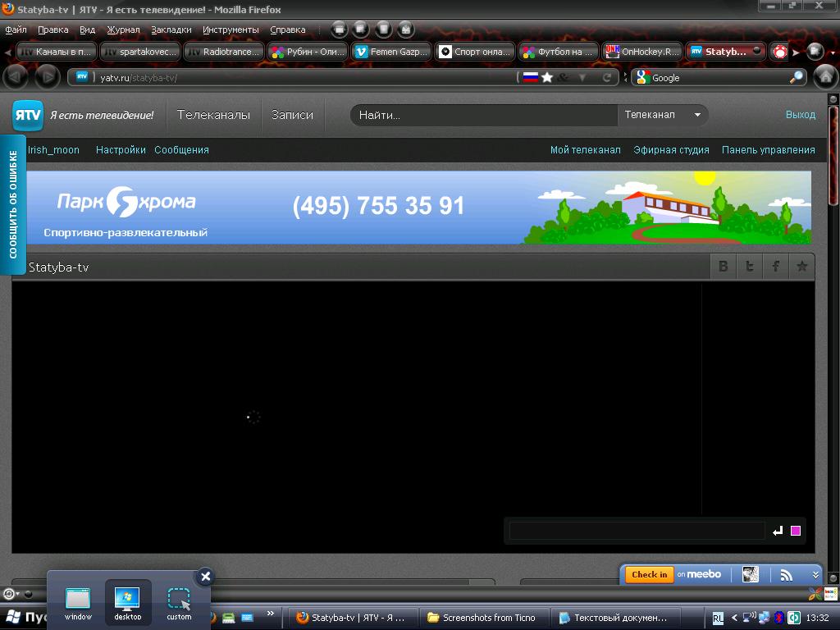
Task: Open the Телеканалы section
Action: 214,115
